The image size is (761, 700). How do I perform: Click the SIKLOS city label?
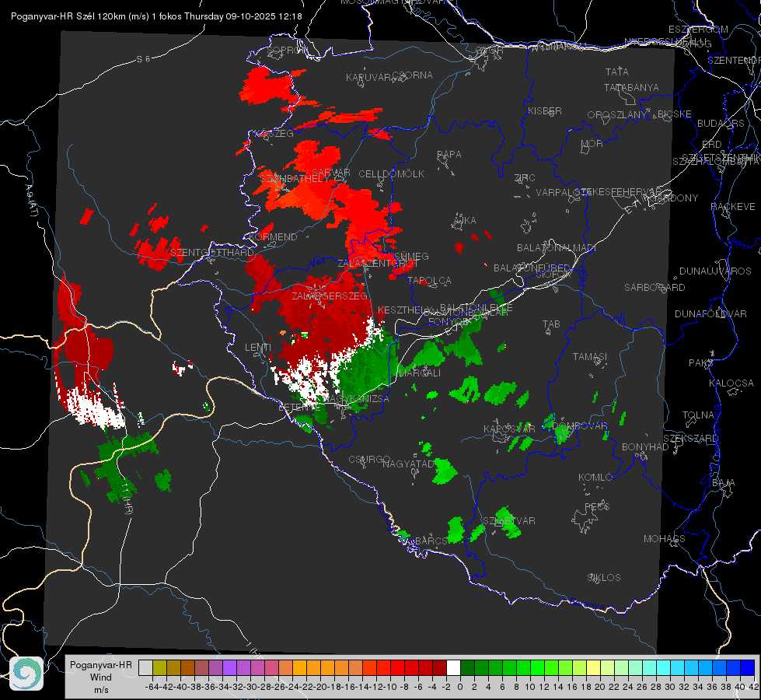pyautogui.click(x=604, y=578)
